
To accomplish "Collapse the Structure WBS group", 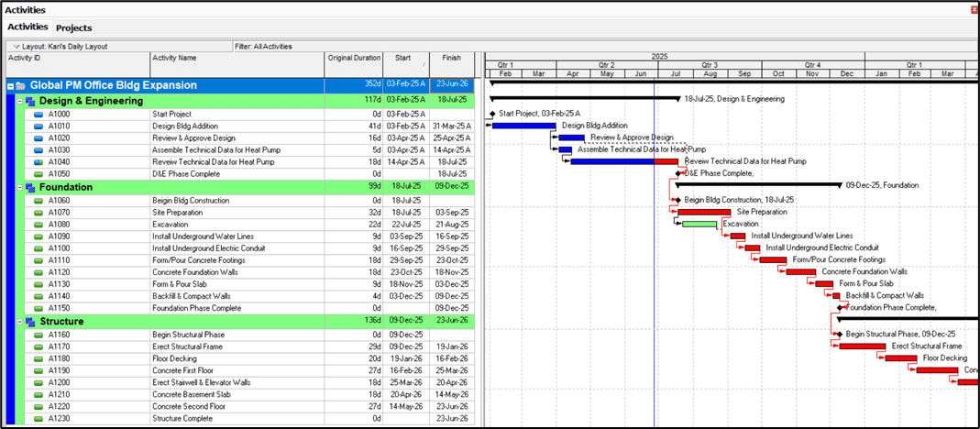I will (19, 322).
